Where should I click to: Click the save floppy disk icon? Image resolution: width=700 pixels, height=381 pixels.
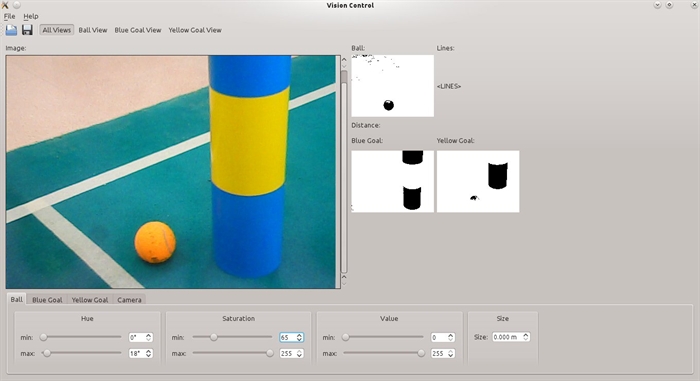(x=27, y=30)
